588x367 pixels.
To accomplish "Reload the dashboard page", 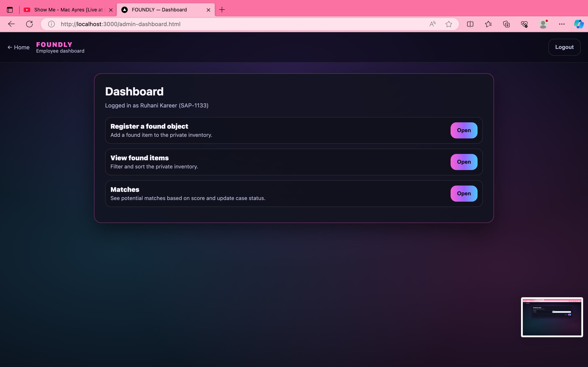I will coord(29,24).
